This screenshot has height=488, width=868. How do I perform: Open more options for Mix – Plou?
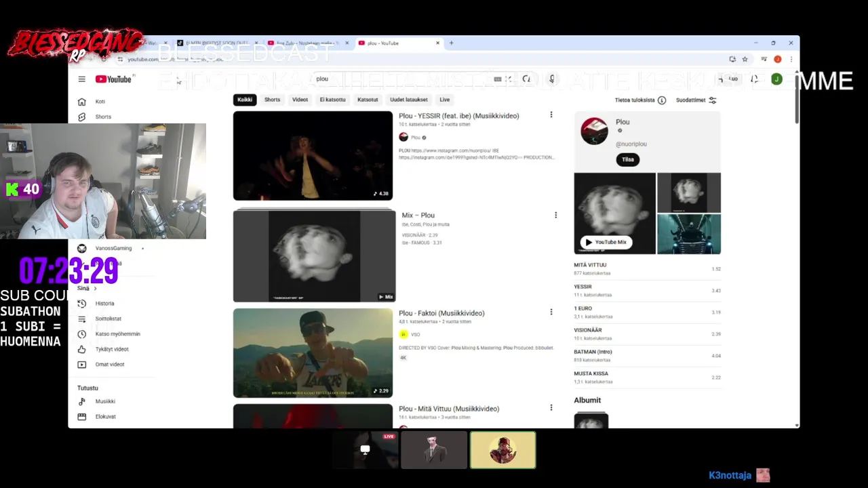pyautogui.click(x=555, y=215)
